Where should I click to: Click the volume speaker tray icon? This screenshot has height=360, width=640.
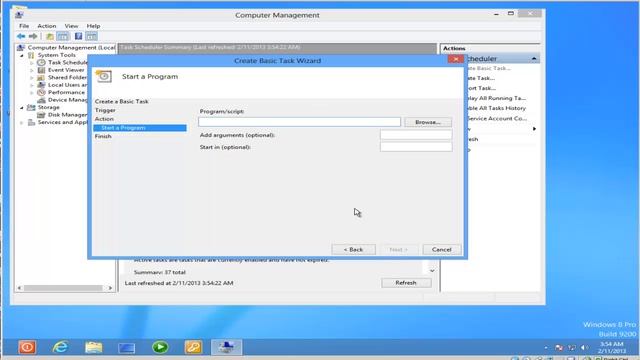pyautogui.click(x=584, y=348)
